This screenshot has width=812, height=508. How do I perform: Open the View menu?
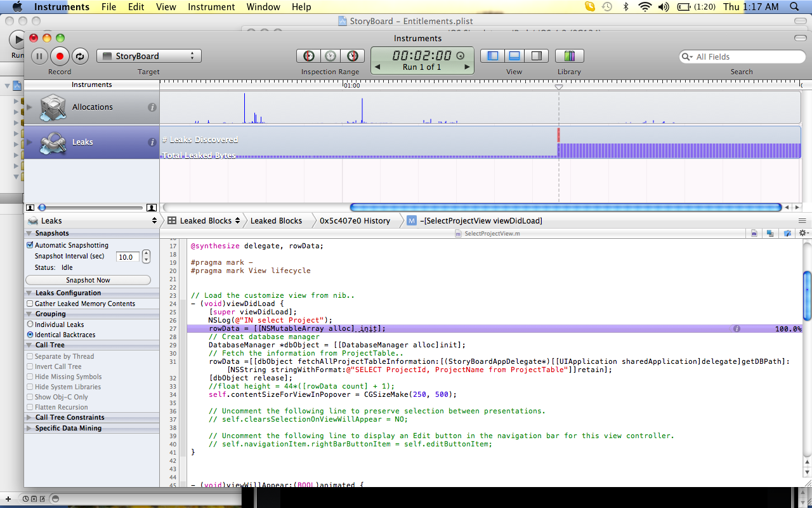(166, 7)
